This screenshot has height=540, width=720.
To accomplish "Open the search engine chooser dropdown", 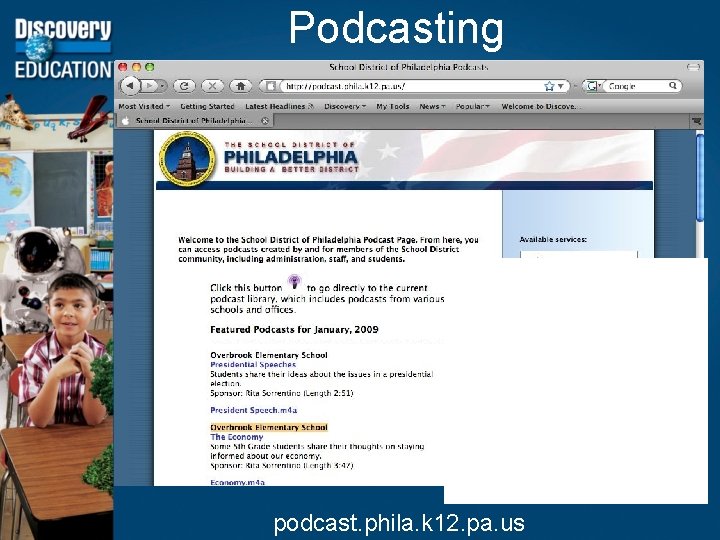I will (x=595, y=86).
